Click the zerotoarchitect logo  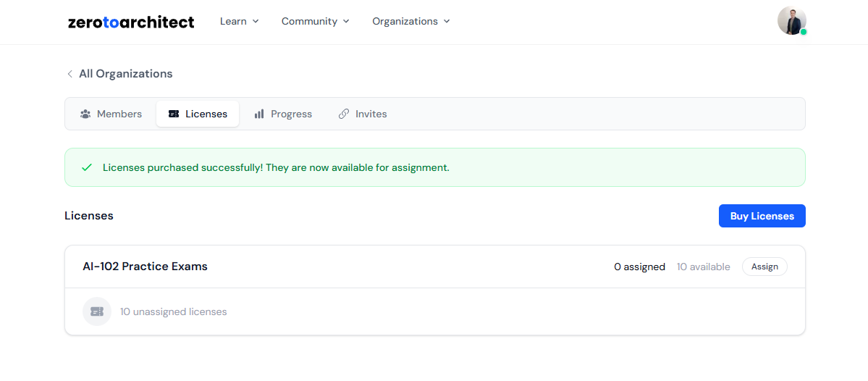coord(131,22)
